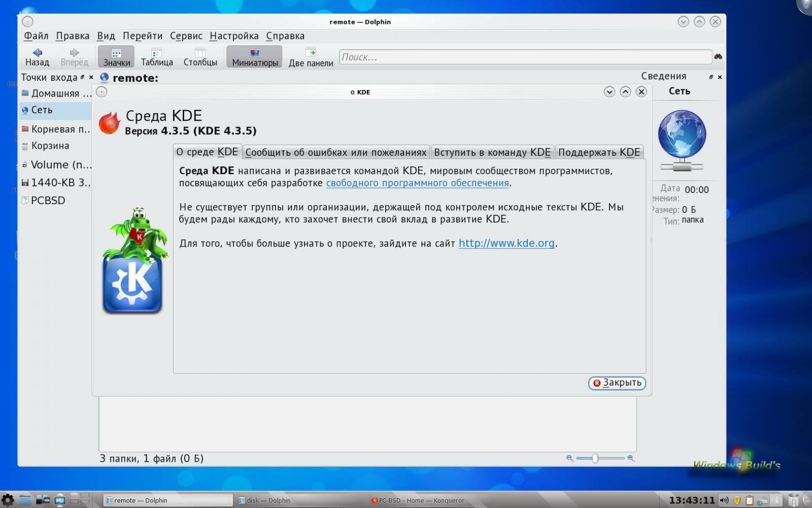Select Volume entry in places panel
812x508 pixels.
[56, 165]
